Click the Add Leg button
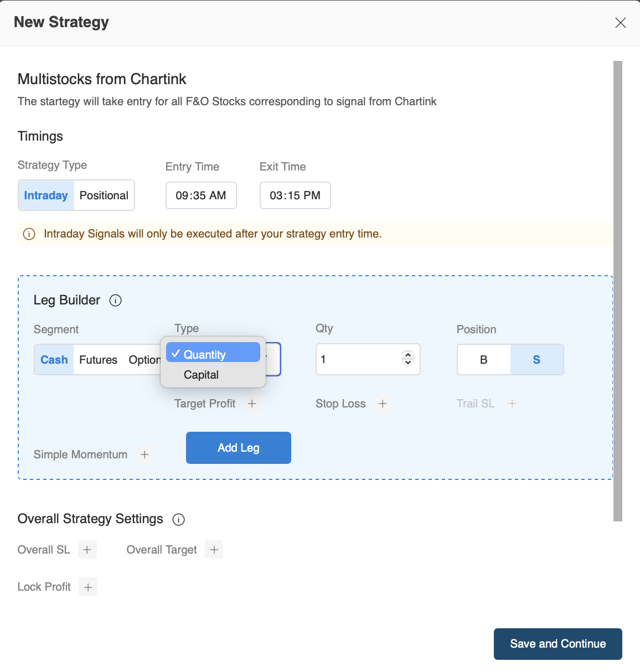This screenshot has width=640, height=672. click(238, 448)
